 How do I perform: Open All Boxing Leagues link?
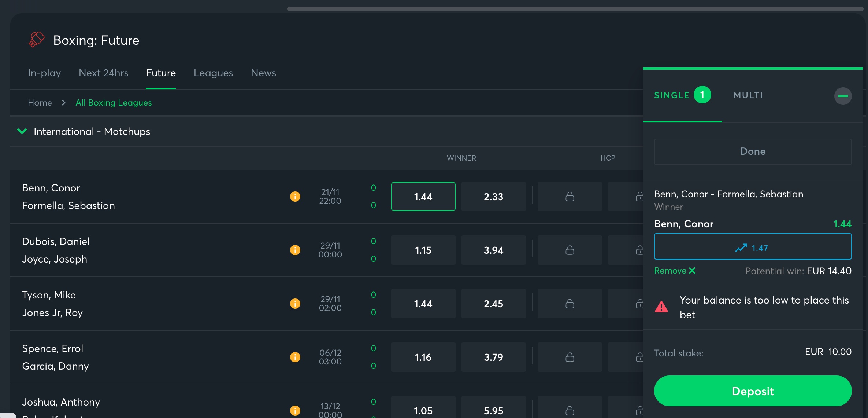pos(114,103)
